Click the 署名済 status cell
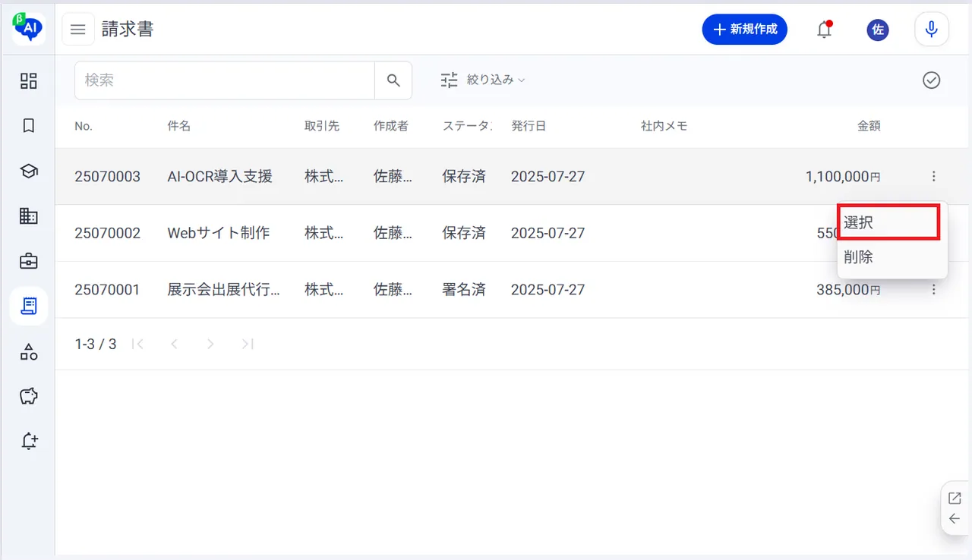The image size is (972, 560). 464,289
